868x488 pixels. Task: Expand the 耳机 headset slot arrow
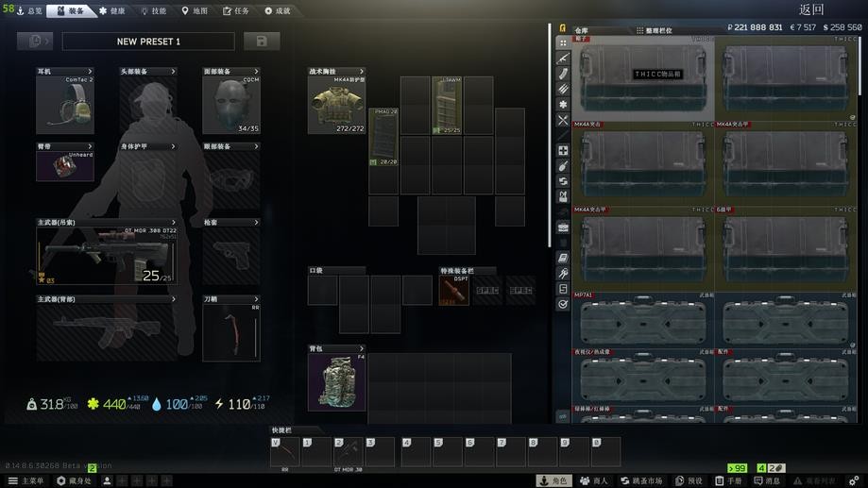pos(91,72)
